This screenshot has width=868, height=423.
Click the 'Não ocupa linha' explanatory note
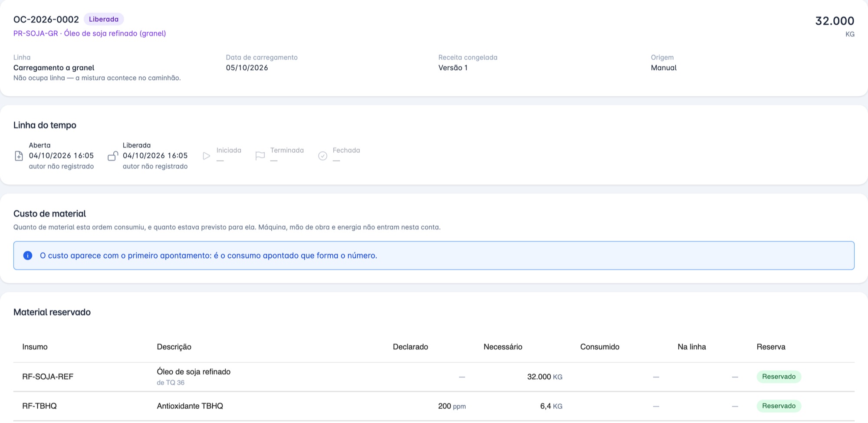pos(97,78)
